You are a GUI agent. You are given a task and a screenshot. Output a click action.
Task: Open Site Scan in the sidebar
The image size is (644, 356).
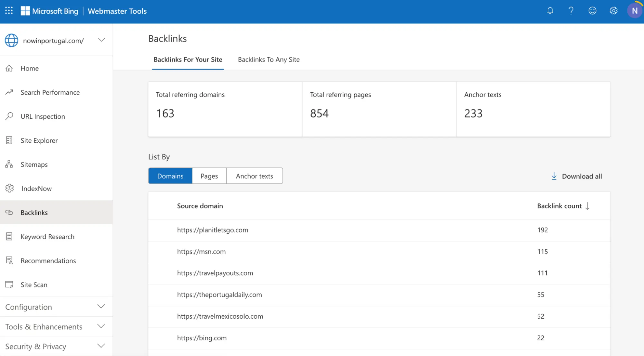[x=56, y=285]
